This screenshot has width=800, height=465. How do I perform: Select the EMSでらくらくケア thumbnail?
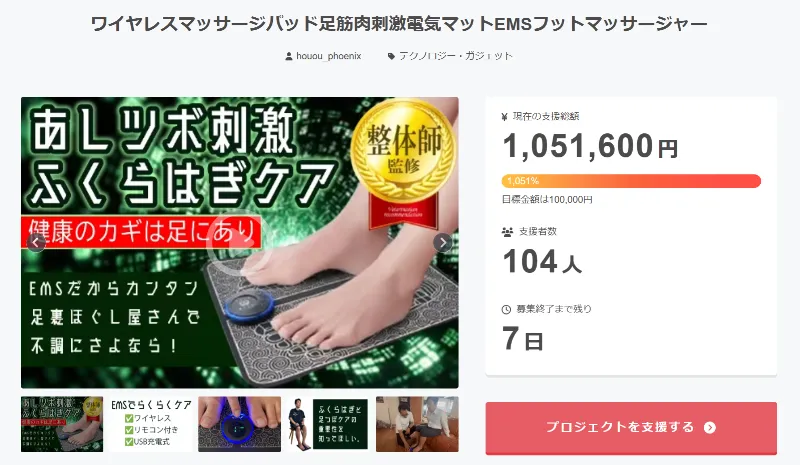151,424
